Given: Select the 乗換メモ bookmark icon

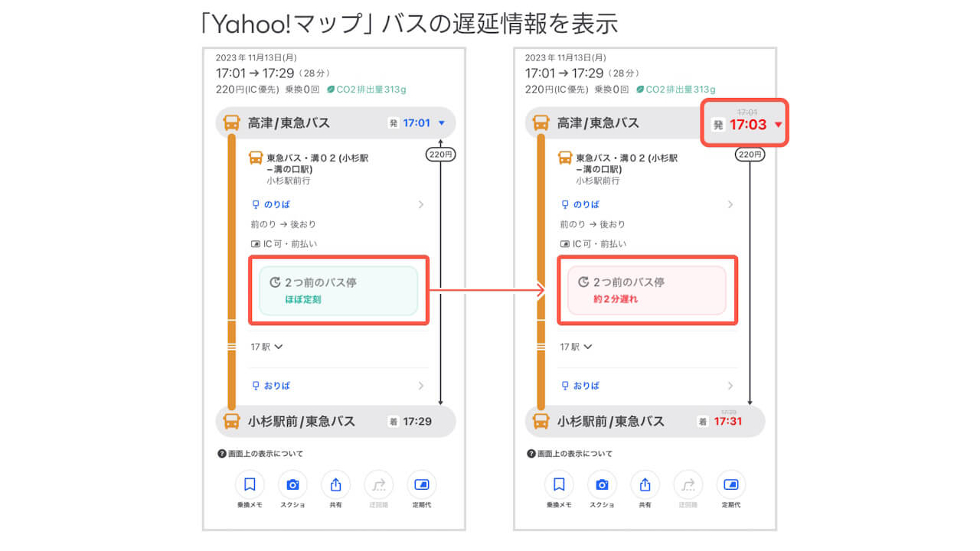Looking at the screenshot, I should [x=250, y=484].
